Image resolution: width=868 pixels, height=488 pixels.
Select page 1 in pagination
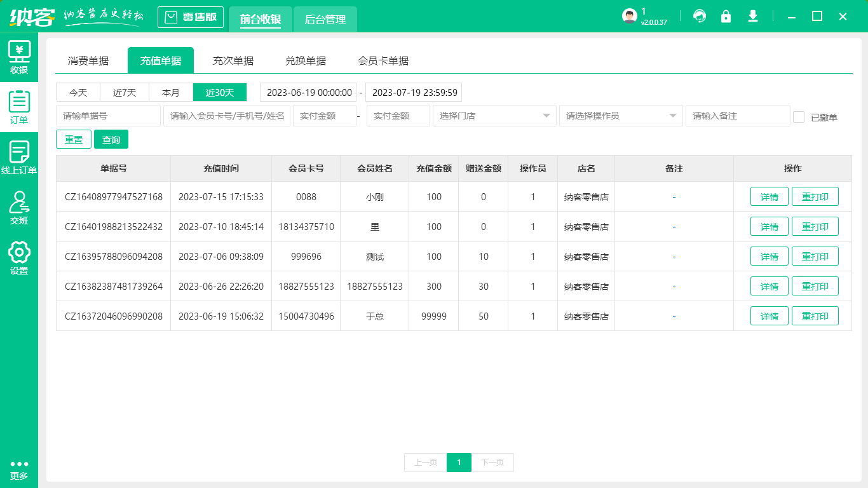[459, 463]
